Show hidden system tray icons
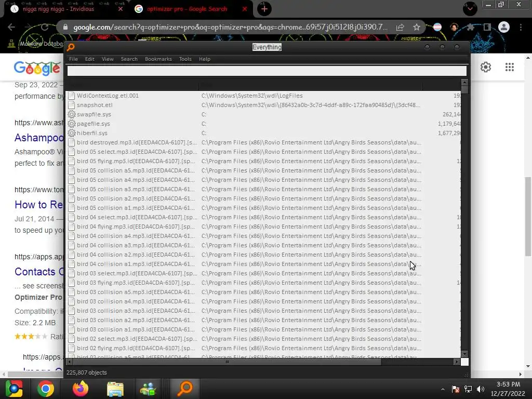 [x=443, y=389]
